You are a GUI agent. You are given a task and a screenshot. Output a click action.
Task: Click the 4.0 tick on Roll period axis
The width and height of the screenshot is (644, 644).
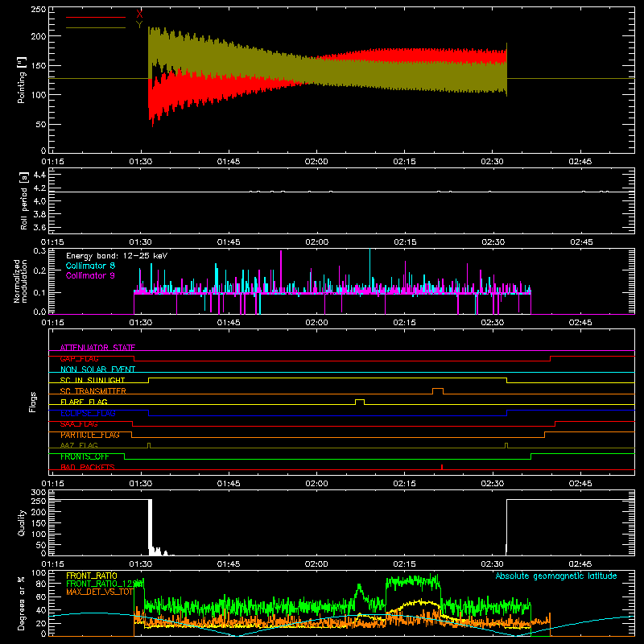point(39,201)
